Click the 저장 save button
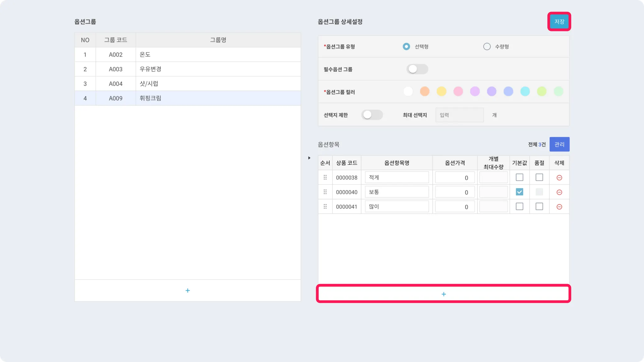The width and height of the screenshot is (644, 362). point(559,22)
